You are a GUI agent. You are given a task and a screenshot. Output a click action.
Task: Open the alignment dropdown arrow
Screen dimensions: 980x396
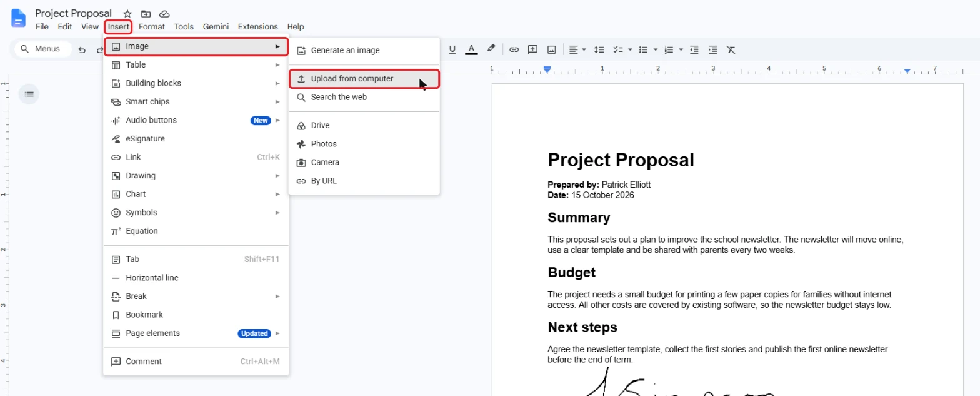pyautogui.click(x=584, y=49)
